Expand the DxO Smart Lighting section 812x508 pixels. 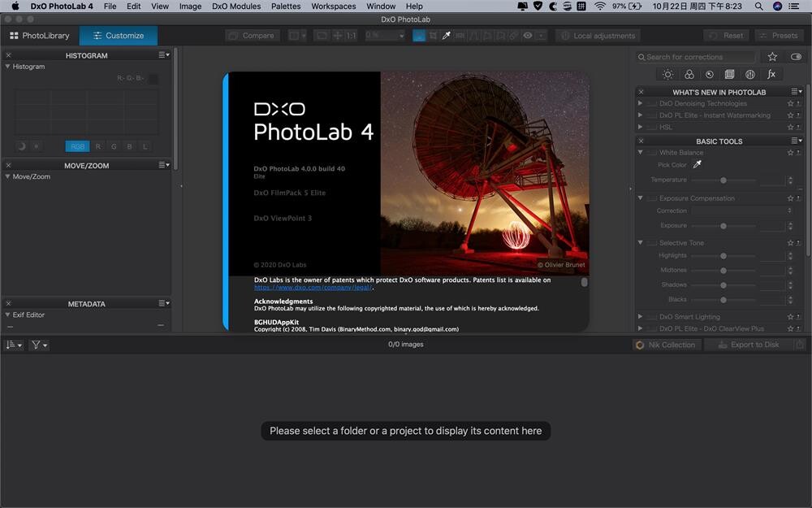pos(640,317)
